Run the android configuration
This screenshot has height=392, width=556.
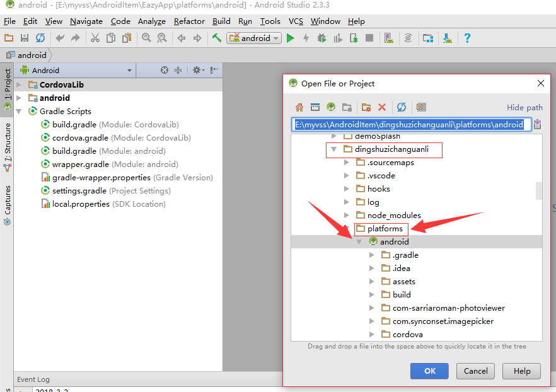pyautogui.click(x=291, y=38)
